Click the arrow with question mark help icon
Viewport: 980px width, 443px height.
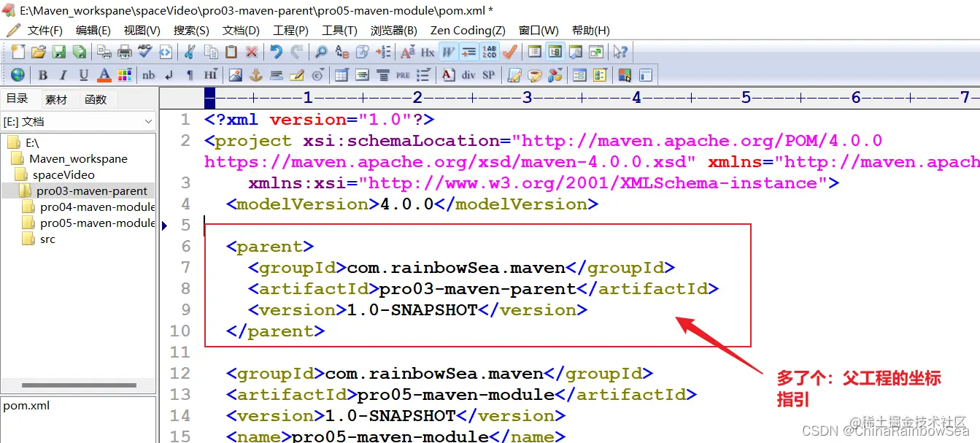[x=621, y=52]
